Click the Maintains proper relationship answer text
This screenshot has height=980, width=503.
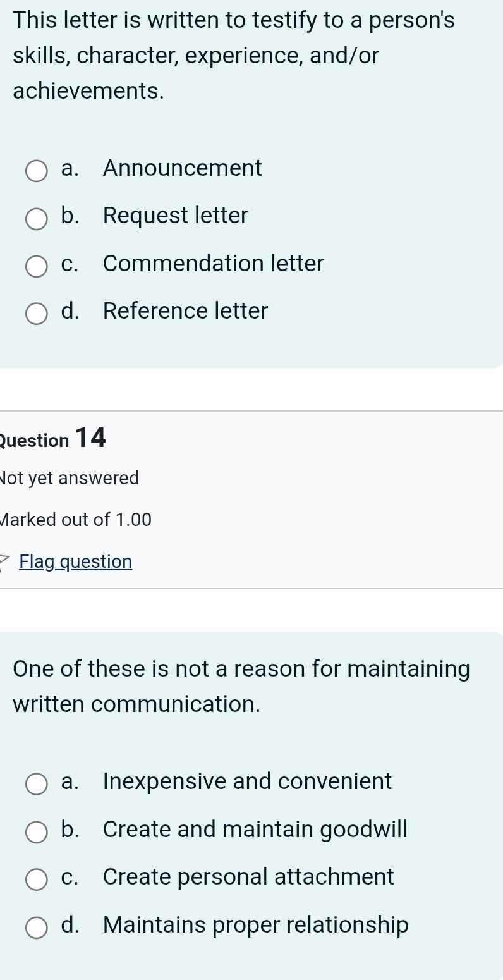[256, 925]
